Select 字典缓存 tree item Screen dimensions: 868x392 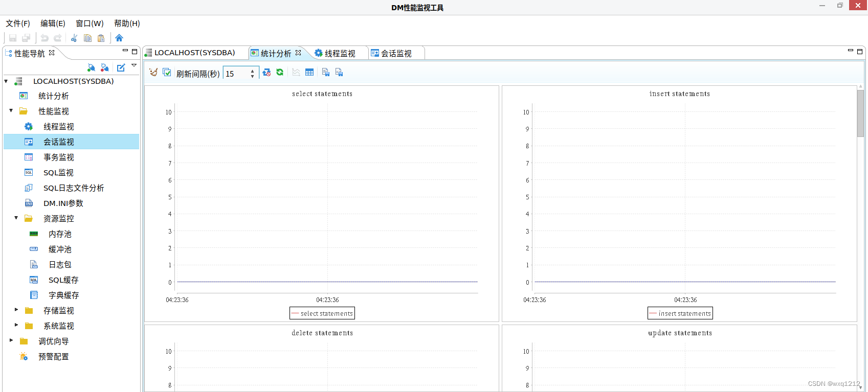click(x=63, y=295)
